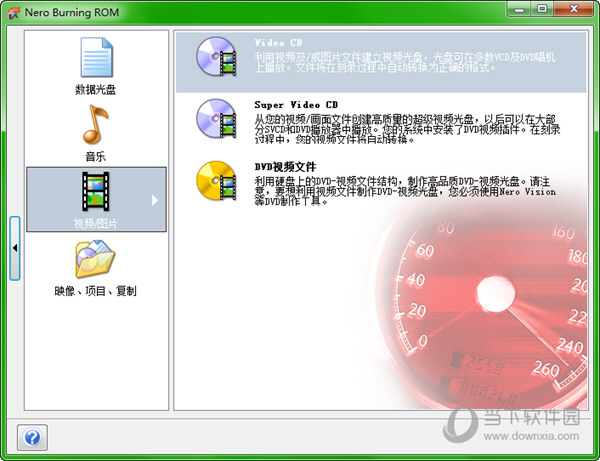Click the 数据光盘 label
This screenshot has width=600, height=461.
click(95, 90)
